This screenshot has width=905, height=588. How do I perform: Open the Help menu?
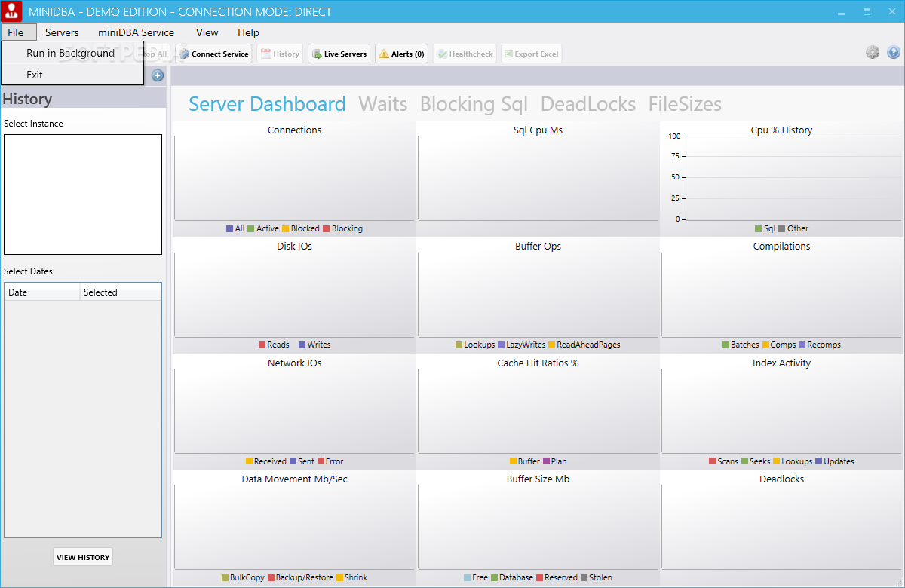click(248, 32)
